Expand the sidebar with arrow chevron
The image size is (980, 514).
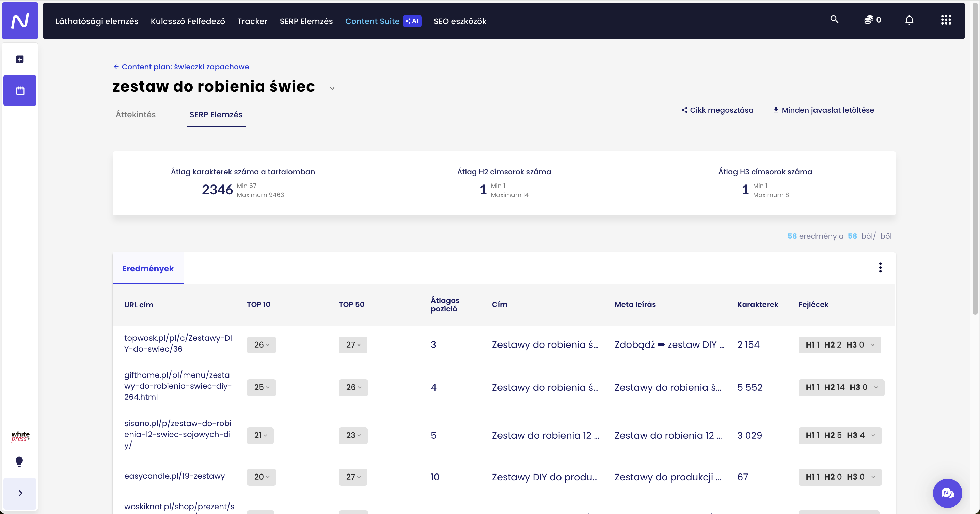[20, 493]
